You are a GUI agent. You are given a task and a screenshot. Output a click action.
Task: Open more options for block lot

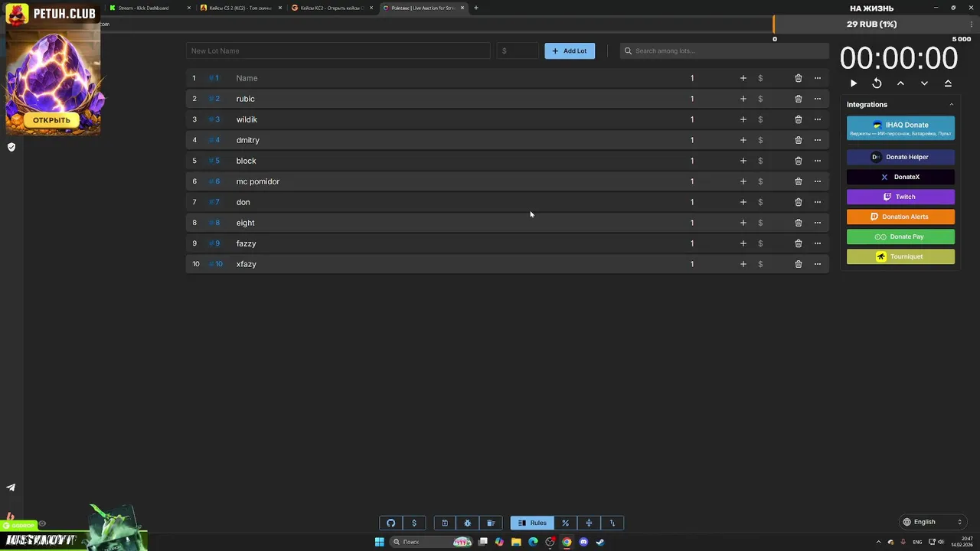[x=817, y=161]
